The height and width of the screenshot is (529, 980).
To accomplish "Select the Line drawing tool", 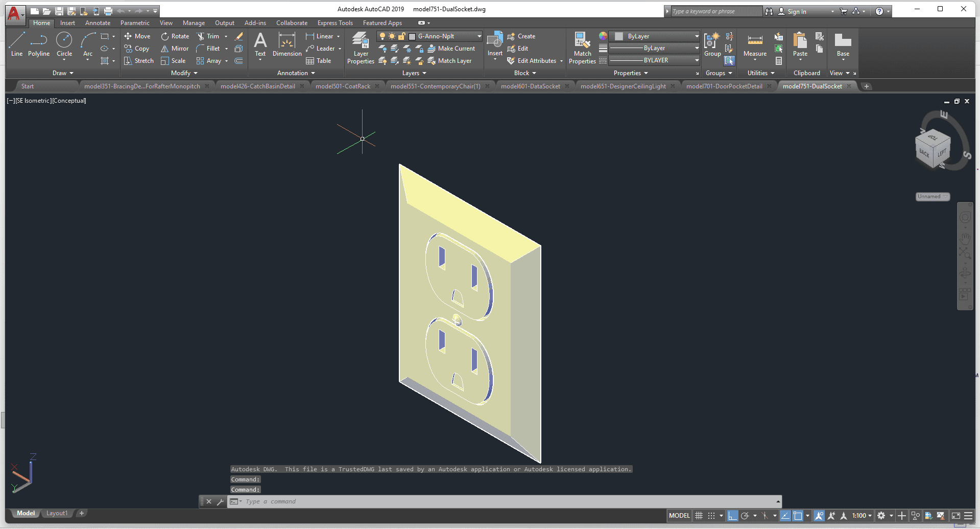I will 16,44.
